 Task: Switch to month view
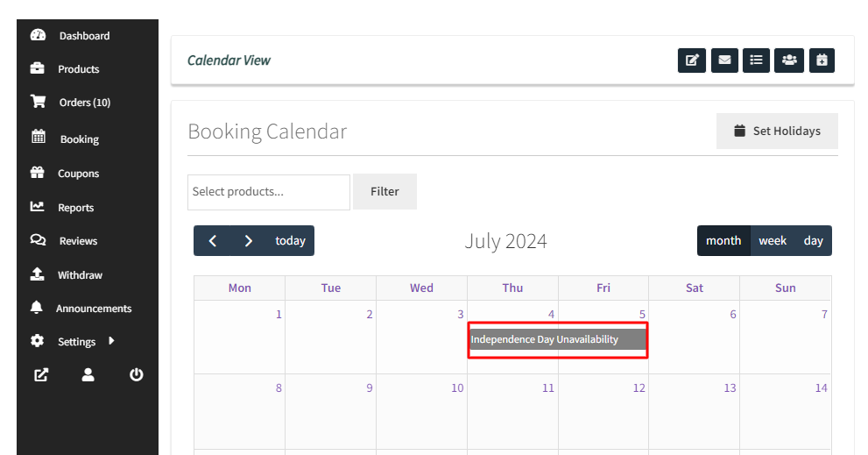pyautogui.click(x=723, y=240)
